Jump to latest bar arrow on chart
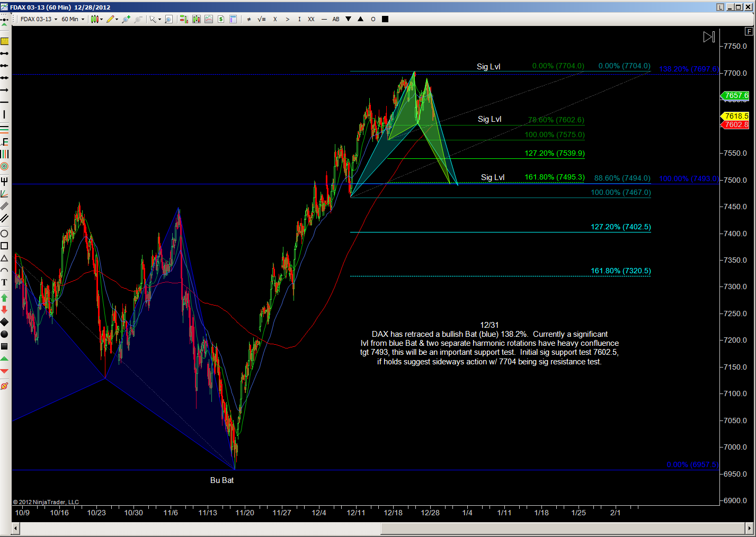 709,37
